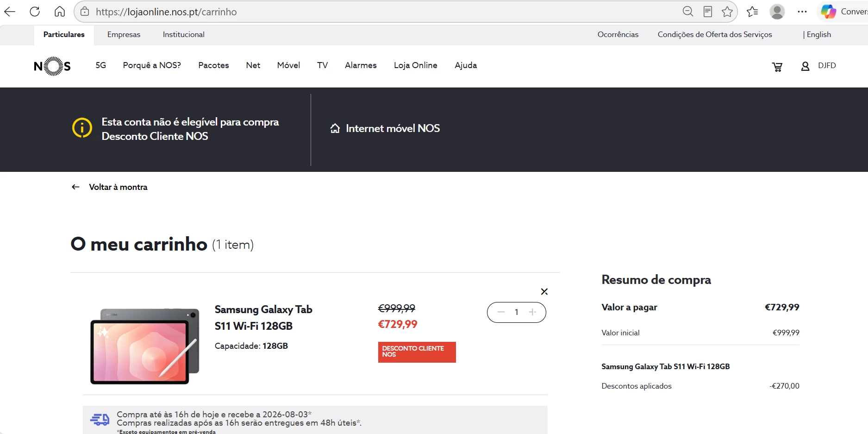868x434 pixels.
Task: Increase item quantity with plus
Action: (532, 312)
